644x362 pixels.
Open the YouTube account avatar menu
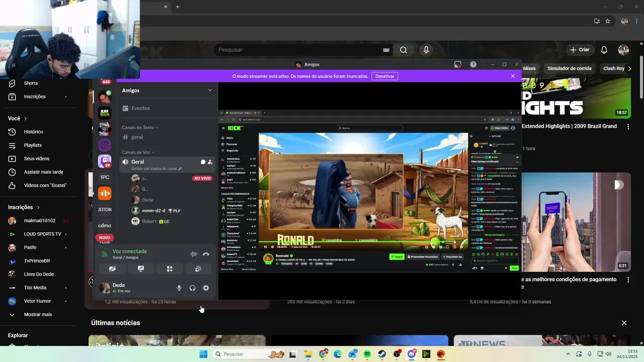(623, 50)
